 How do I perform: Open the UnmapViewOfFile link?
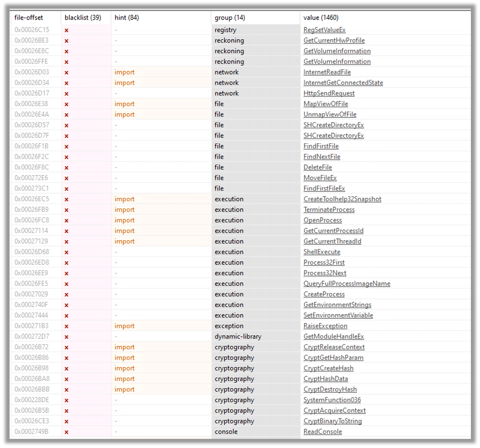click(x=330, y=114)
